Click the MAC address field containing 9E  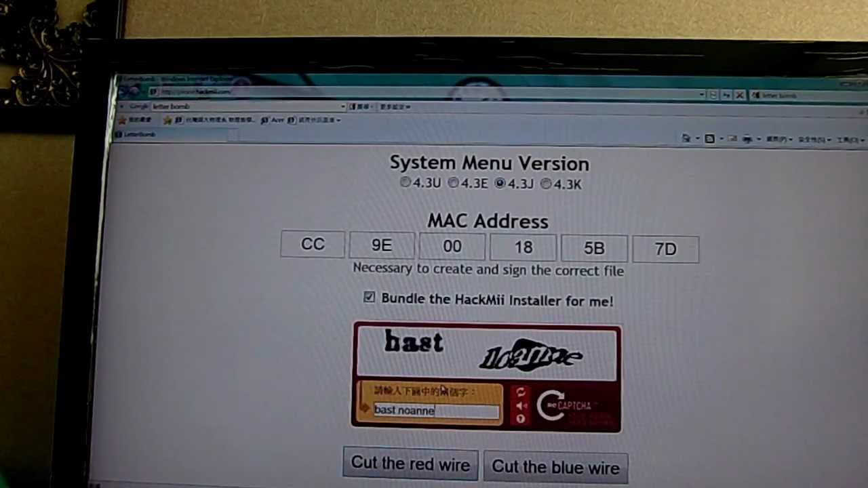(382, 245)
